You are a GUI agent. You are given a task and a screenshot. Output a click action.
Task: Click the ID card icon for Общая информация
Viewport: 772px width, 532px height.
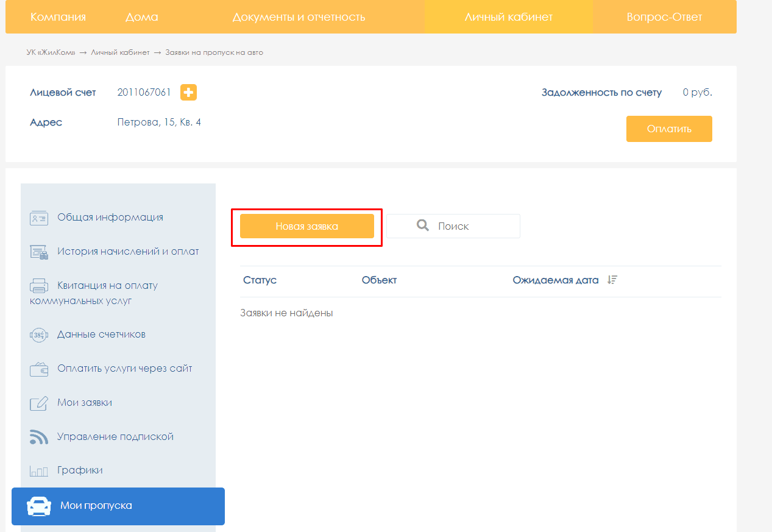39,218
